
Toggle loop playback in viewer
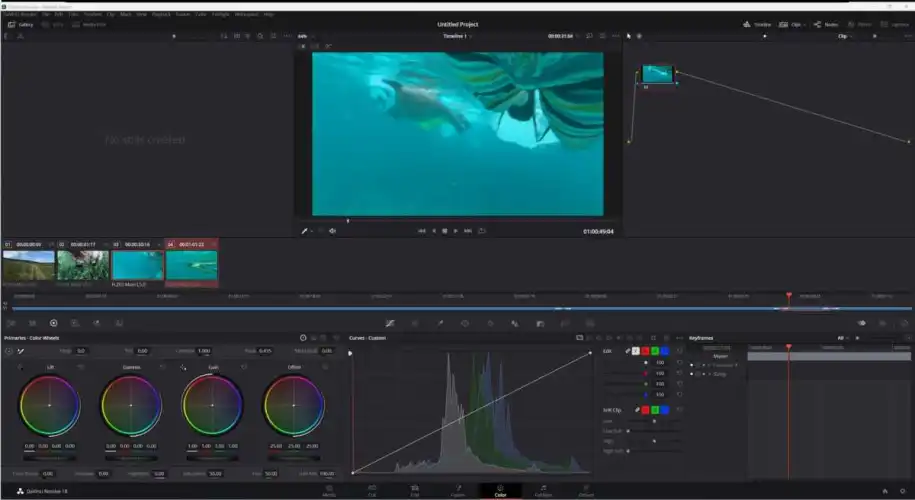[482, 231]
